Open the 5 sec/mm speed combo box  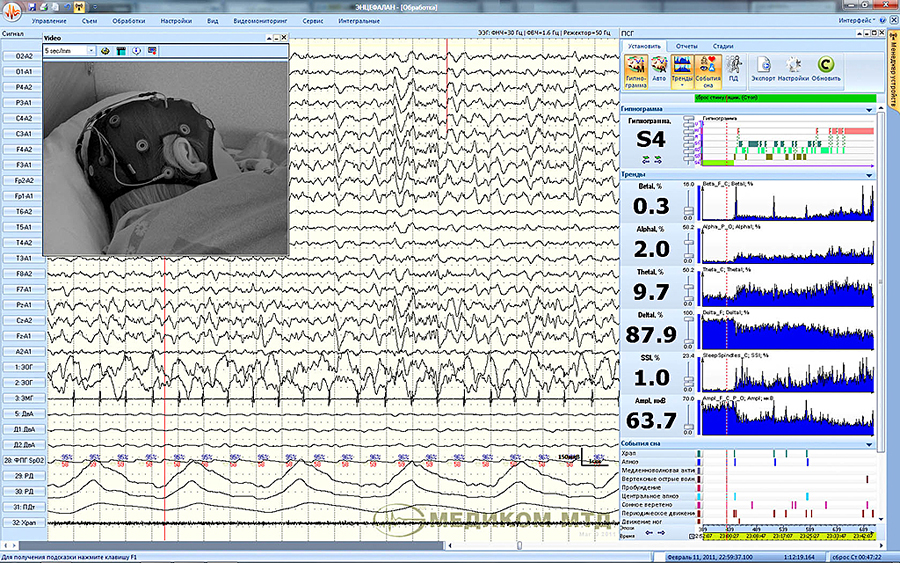[69, 50]
